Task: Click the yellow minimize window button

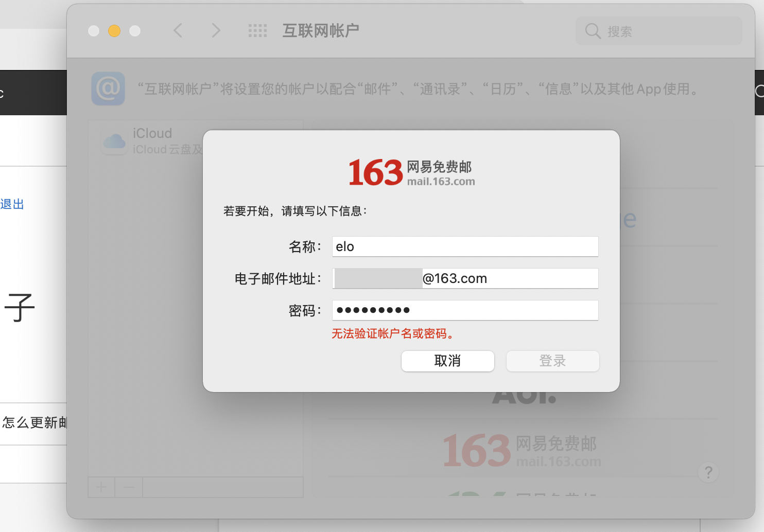Action: [114, 31]
